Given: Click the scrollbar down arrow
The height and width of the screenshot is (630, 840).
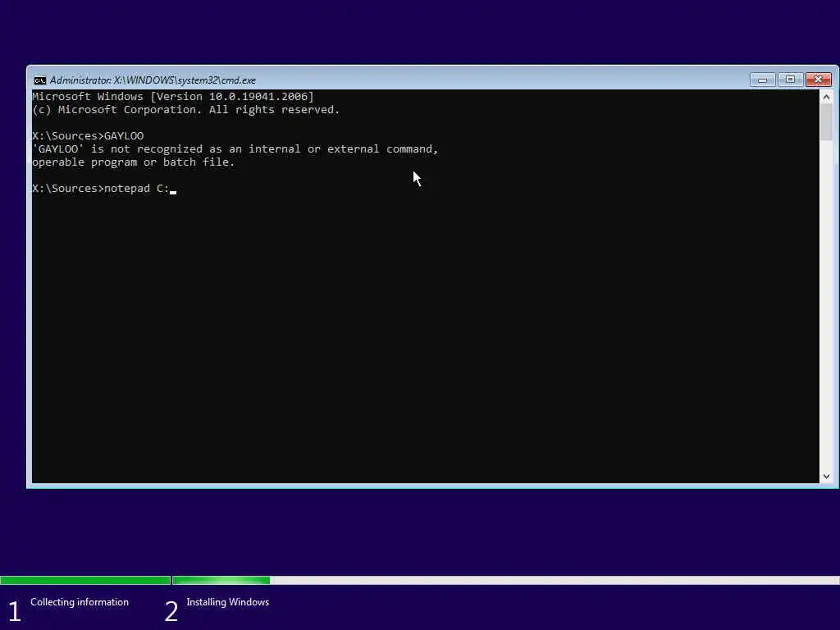Looking at the screenshot, I should pyautogui.click(x=826, y=477).
